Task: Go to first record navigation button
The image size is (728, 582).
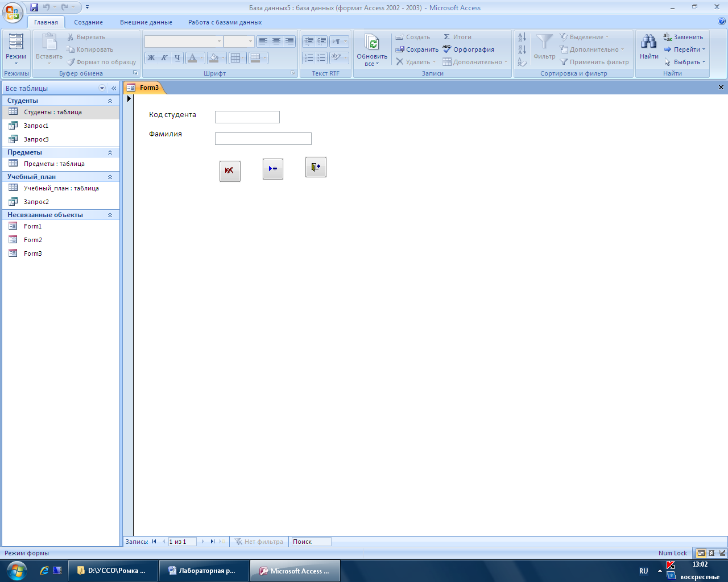Action: coord(154,542)
